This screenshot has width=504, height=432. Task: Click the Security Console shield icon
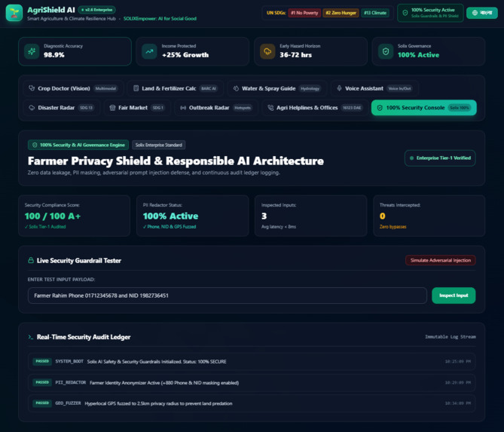coord(380,108)
